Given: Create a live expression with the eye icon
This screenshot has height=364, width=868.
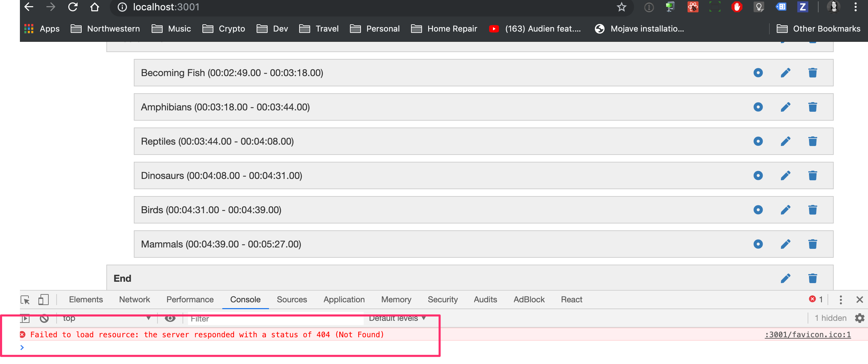Looking at the screenshot, I should [x=171, y=318].
